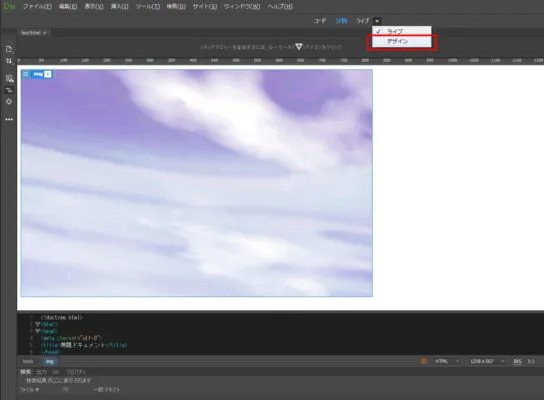544x400 pixels.
Task: Click the plus button beside img tag
Action: [x=48, y=74]
